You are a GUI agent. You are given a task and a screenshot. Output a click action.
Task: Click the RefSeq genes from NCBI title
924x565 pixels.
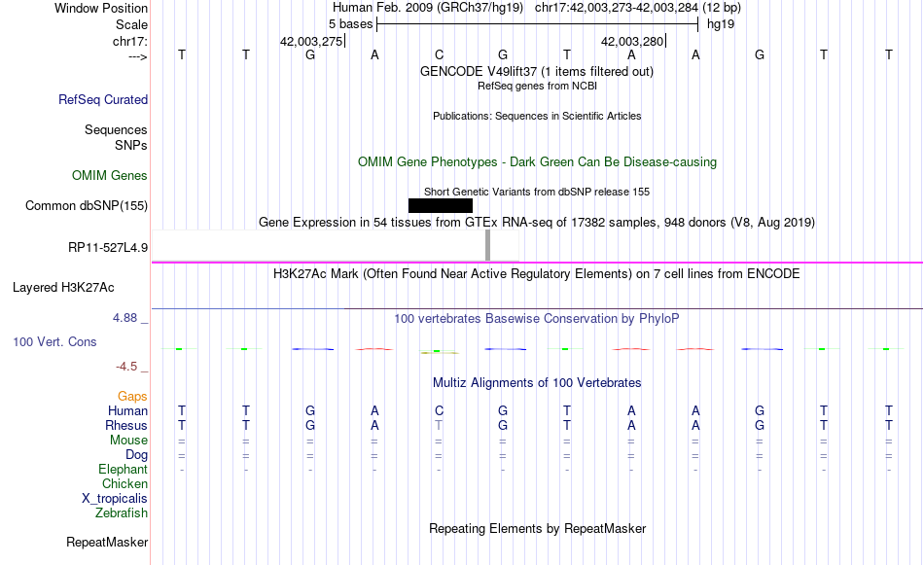coord(538,86)
